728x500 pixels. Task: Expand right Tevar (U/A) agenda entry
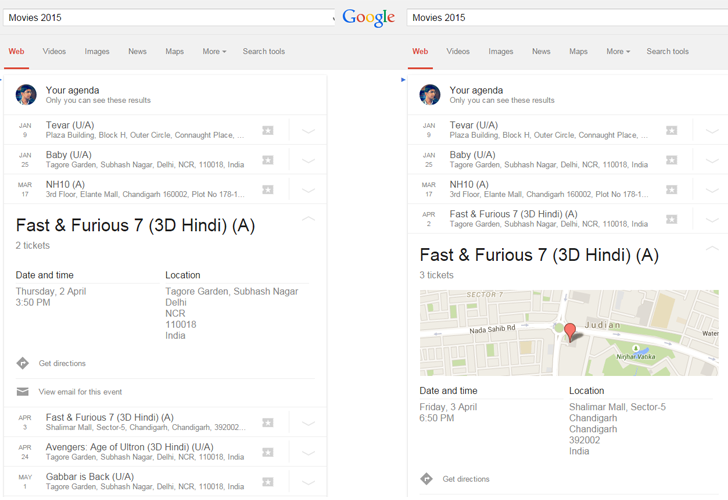click(712, 131)
